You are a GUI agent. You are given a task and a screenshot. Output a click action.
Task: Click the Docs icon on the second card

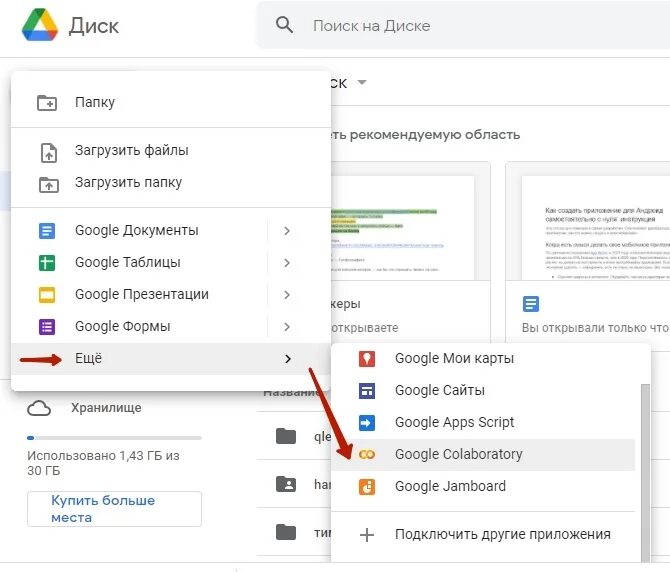pos(531,304)
